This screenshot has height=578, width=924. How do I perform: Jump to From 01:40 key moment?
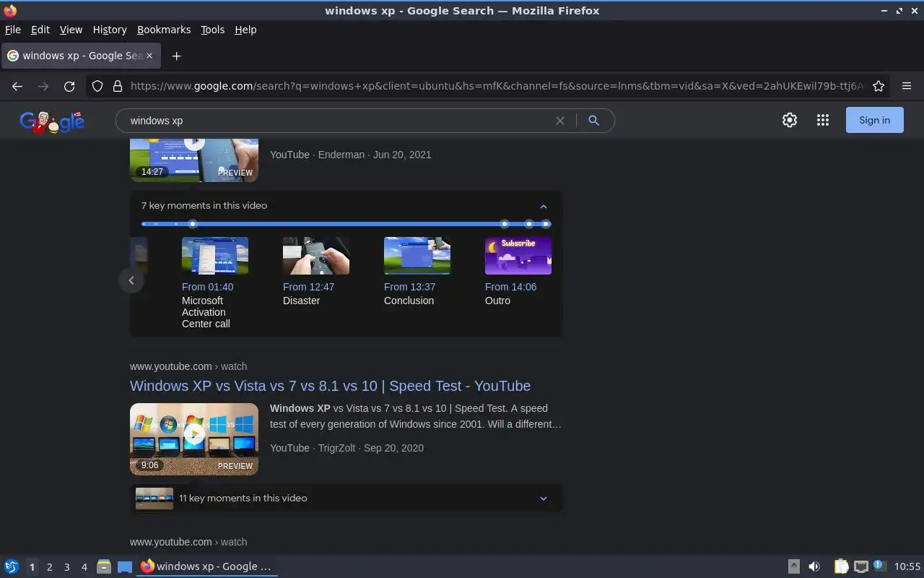point(208,287)
